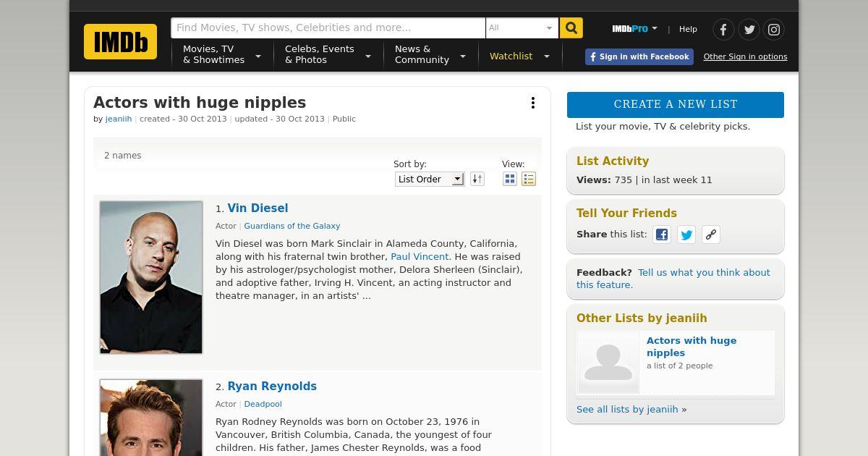868x456 pixels.
Task: Click Vin Diesel photo thumbnail
Action: (151, 277)
